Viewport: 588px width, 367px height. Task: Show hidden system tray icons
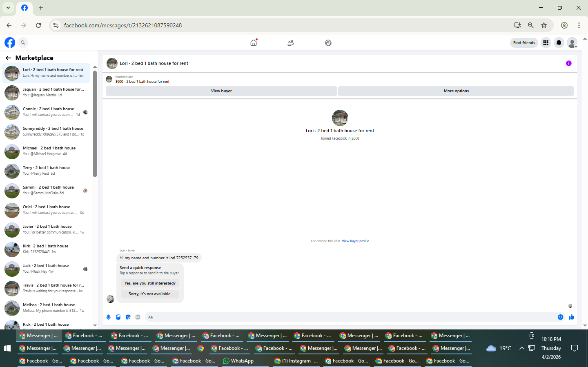coord(522,348)
